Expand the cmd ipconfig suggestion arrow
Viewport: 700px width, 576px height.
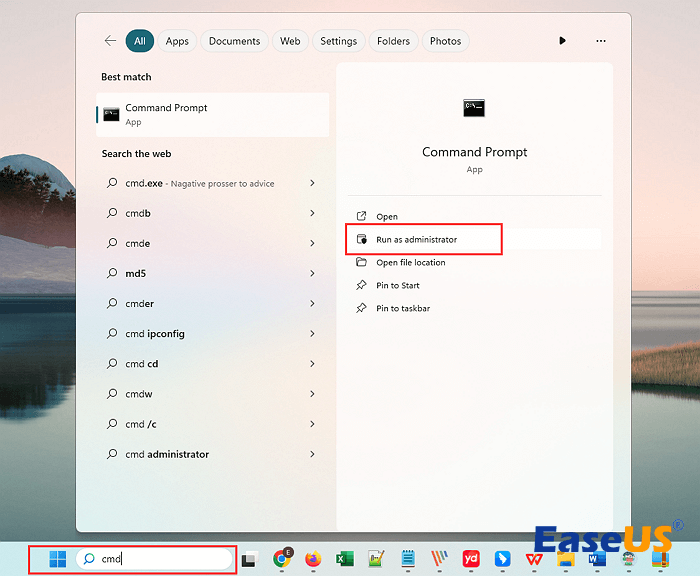pyautogui.click(x=313, y=334)
